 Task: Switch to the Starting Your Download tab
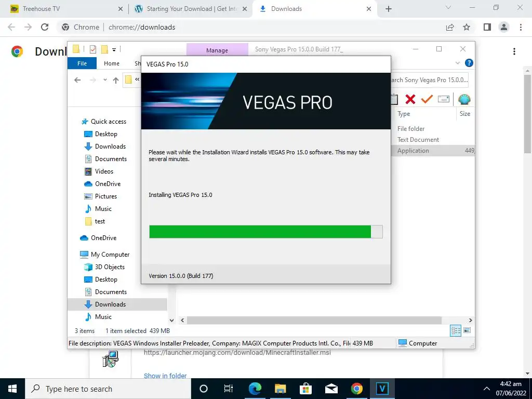[x=192, y=9]
